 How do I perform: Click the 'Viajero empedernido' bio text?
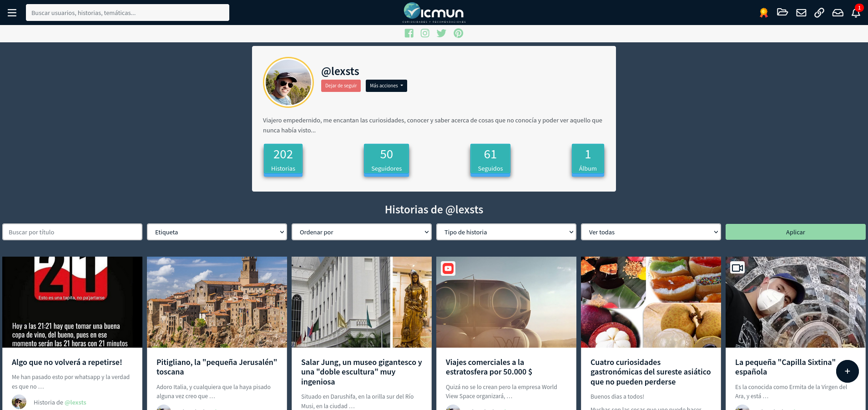[x=433, y=125]
